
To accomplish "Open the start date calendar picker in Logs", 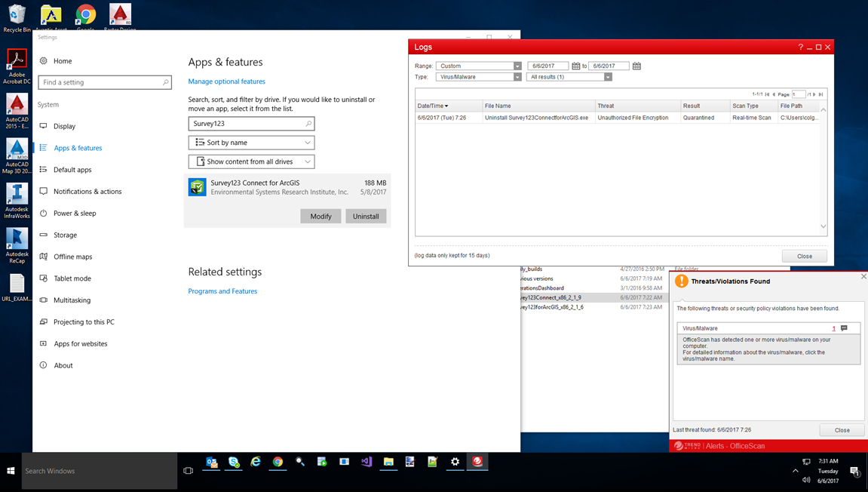I will pos(575,66).
